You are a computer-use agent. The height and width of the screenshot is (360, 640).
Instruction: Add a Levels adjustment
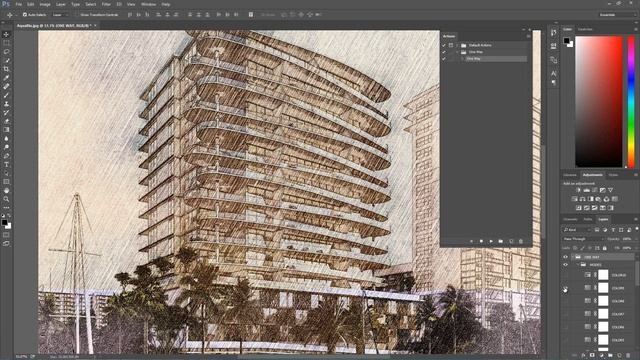pos(587,190)
